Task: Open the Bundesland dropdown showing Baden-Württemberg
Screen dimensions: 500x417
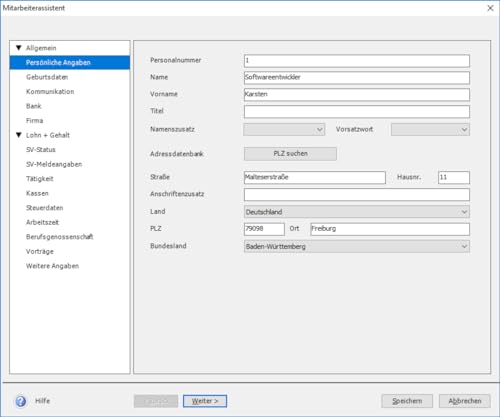Action: tap(357, 246)
